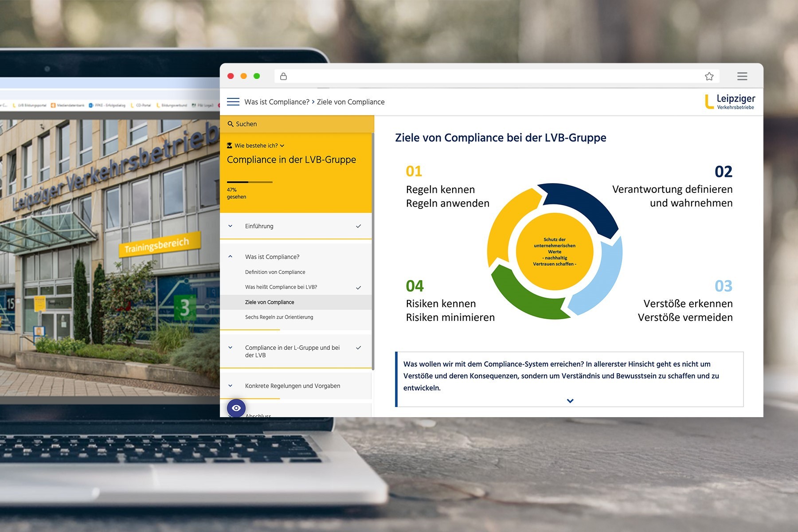Open the hamburger navigation menu beside breadcrumb
Viewport: 798px width, 532px height.
233,102
